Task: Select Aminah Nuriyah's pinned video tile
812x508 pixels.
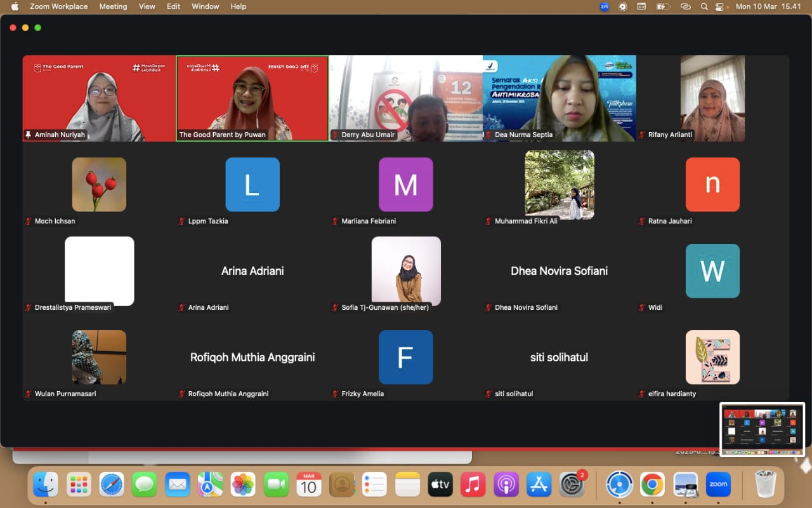Action: tap(99, 98)
